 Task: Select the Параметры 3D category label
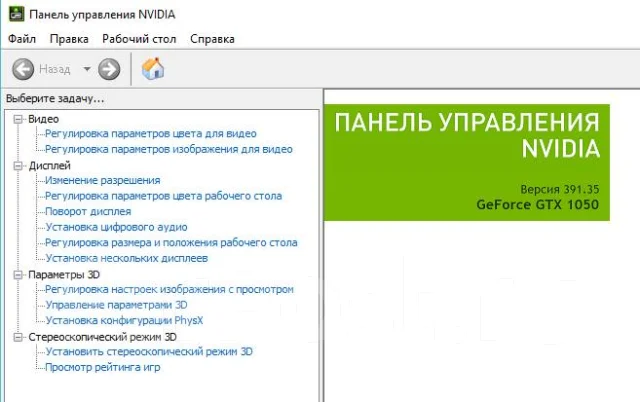click(x=64, y=275)
